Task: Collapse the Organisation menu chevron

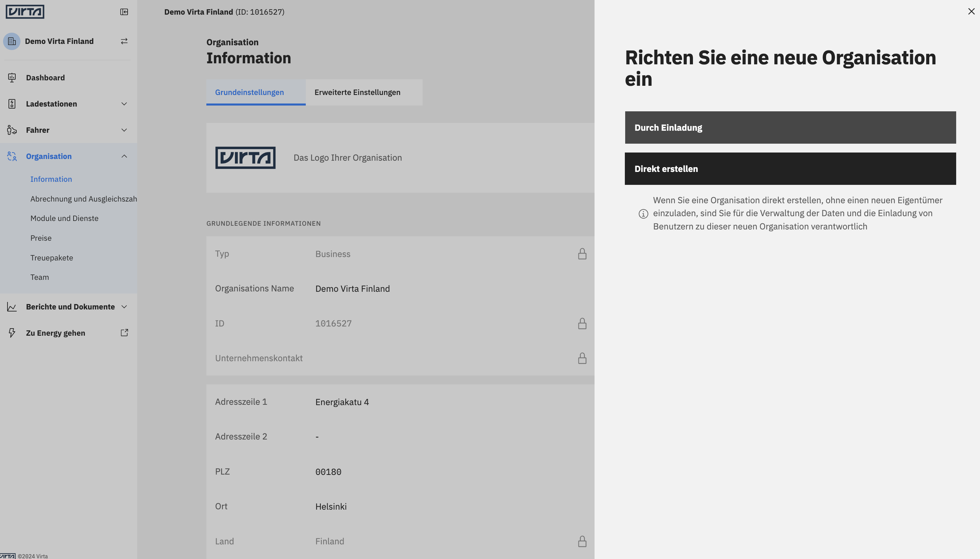Action: click(124, 156)
